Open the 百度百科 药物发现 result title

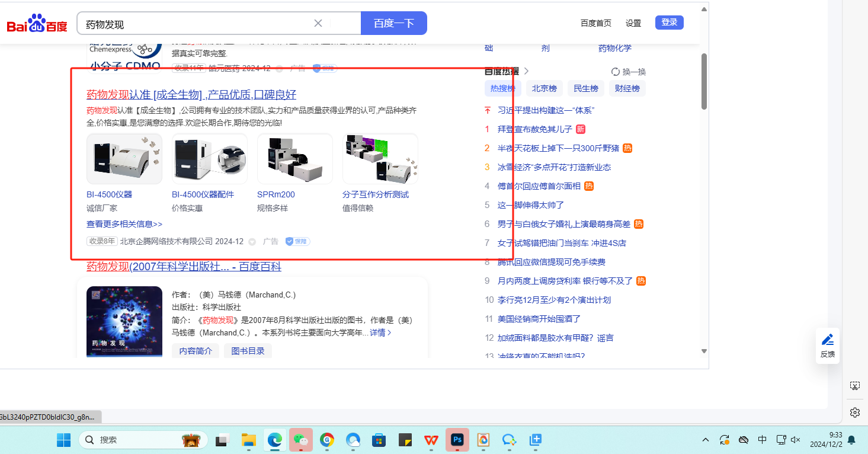click(x=184, y=267)
